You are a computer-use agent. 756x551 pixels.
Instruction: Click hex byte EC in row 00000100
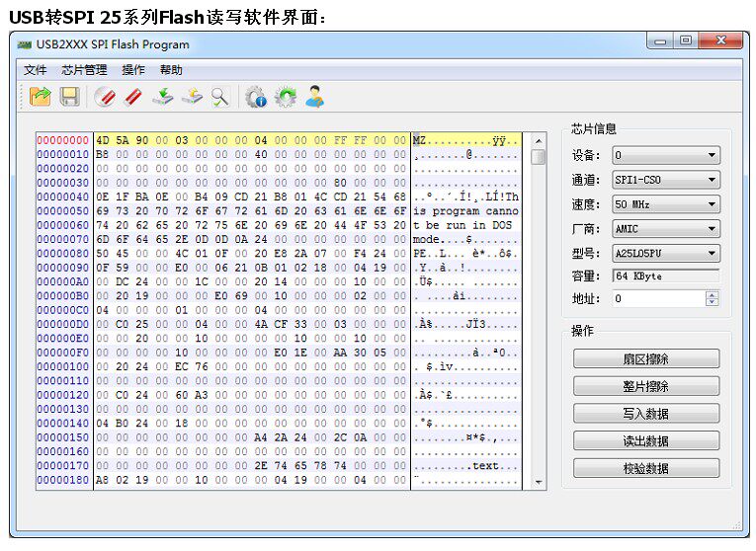pyautogui.click(x=181, y=366)
